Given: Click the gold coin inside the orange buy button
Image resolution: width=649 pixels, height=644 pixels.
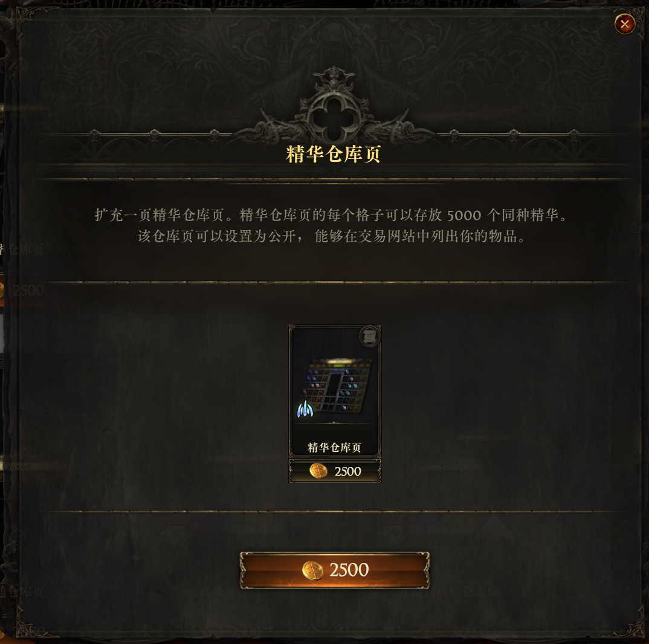Looking at the screenshot, I should [313, 571].
